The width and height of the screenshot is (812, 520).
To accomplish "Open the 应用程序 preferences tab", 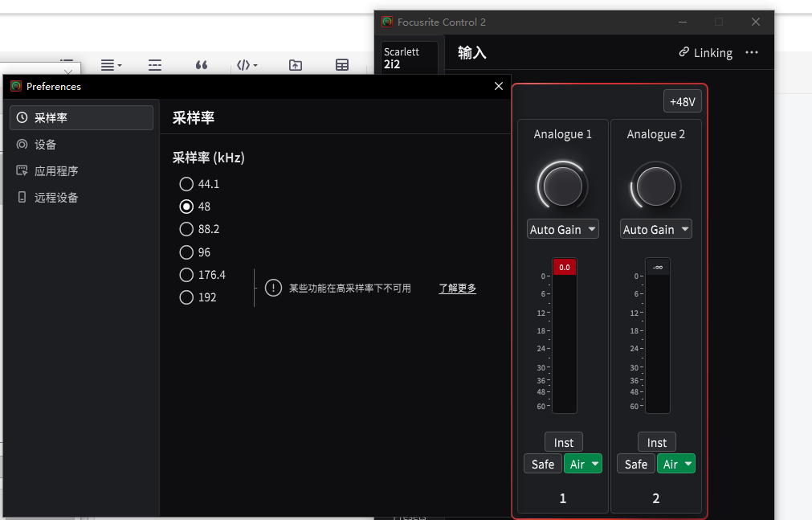I will tap(81, 170).
